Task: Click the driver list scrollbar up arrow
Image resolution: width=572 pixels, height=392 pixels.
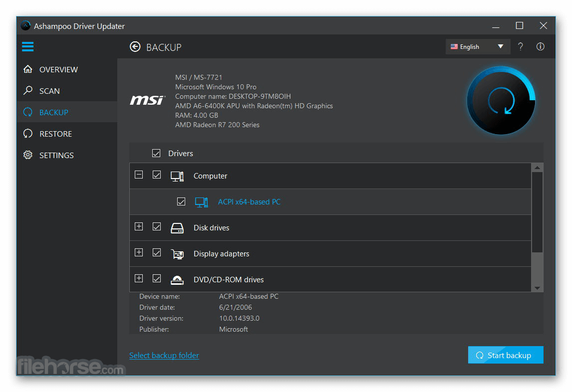Action: click(538, 168)
